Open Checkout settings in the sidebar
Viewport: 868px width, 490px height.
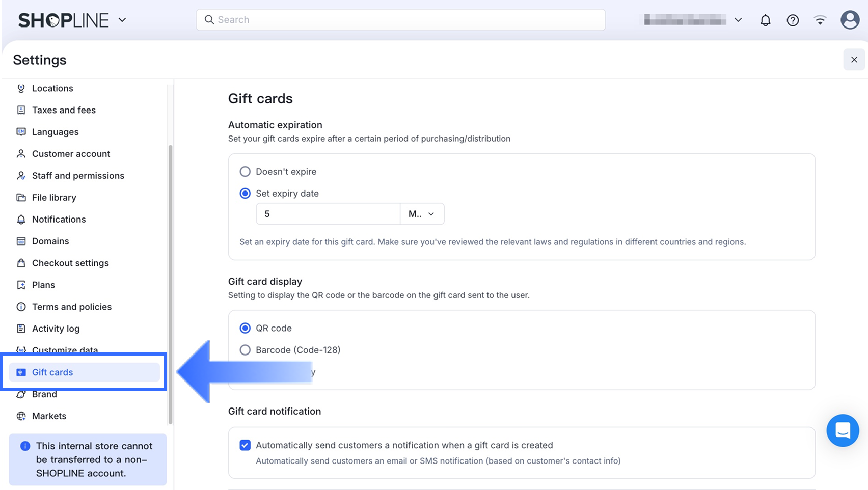70,263
